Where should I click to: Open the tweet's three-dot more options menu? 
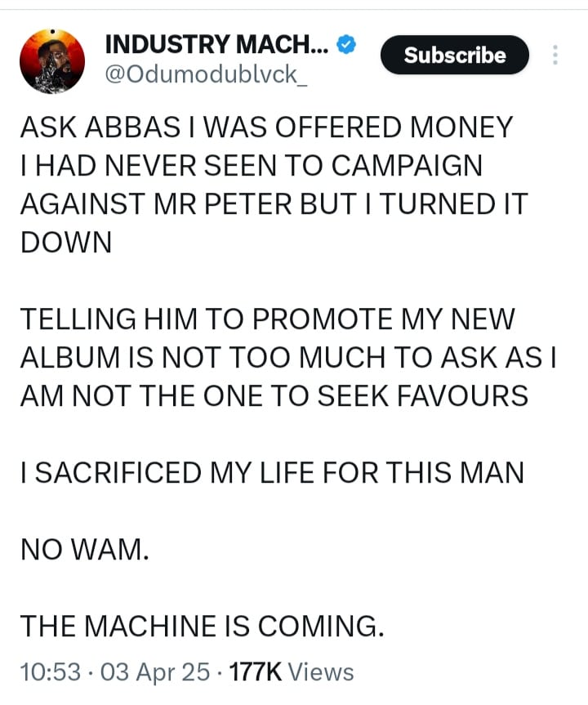tap(555, 55)
